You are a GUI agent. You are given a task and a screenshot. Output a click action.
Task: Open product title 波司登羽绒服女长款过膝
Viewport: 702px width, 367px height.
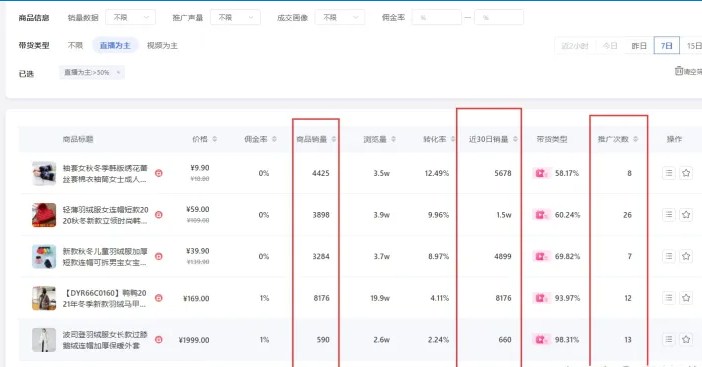[105, 340]
